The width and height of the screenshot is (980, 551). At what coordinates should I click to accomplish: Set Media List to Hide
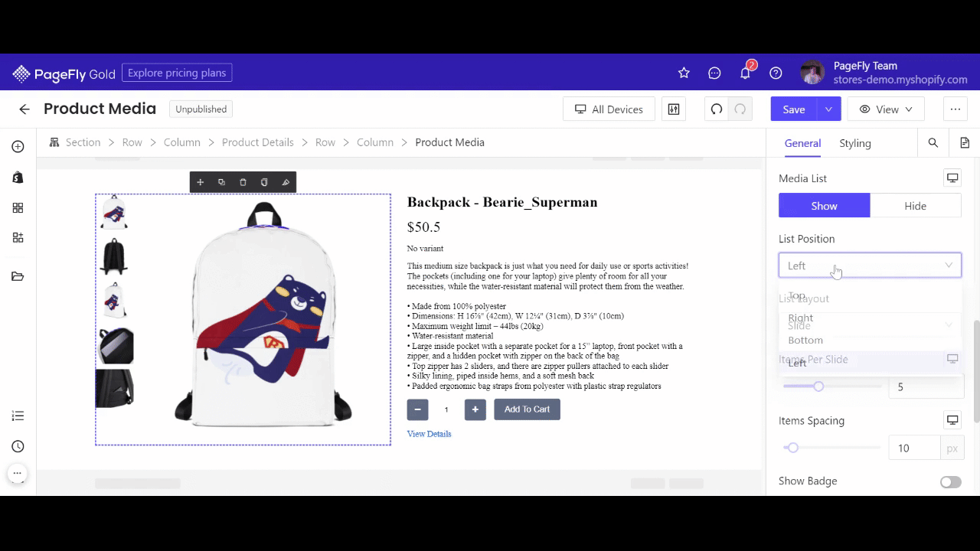[x=916, y=205]
